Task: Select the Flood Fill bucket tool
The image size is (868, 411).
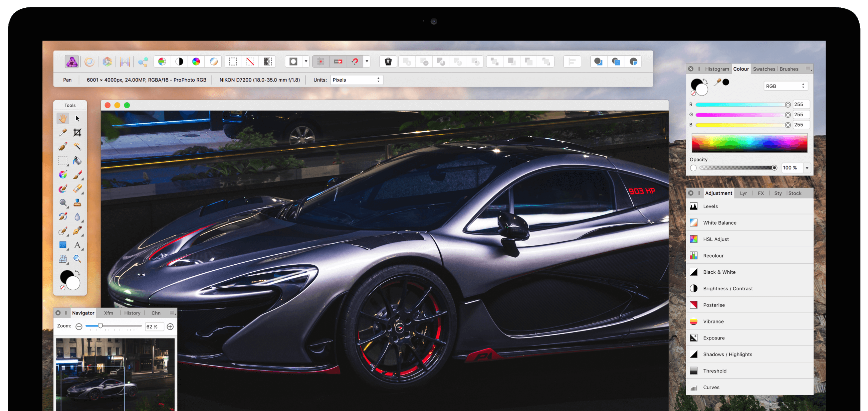Action: click(x=77, y=160)
